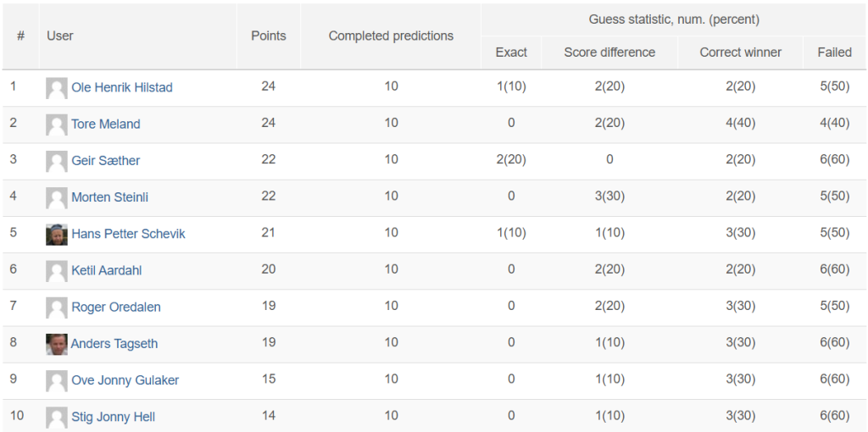This screenshot has width=868, height=432.
Task: Click Geir Sæther's avatar icon
Action: [x=57, y=161]
